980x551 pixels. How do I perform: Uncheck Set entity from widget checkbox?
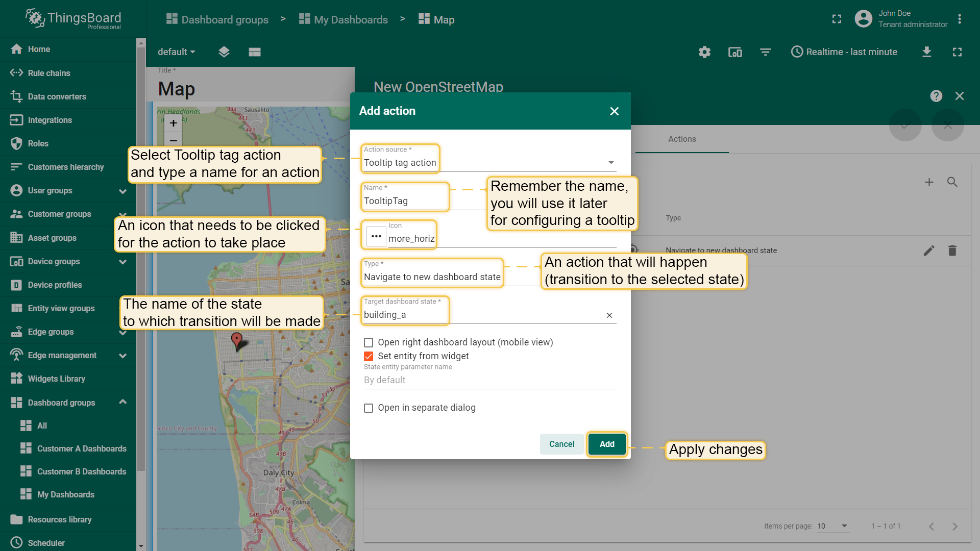[x=369, y=356]
